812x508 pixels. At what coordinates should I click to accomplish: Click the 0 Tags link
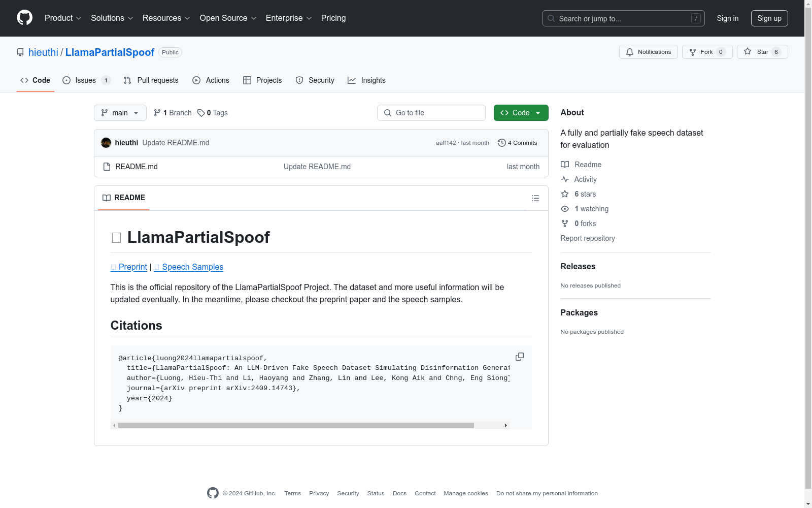point(213,113)
